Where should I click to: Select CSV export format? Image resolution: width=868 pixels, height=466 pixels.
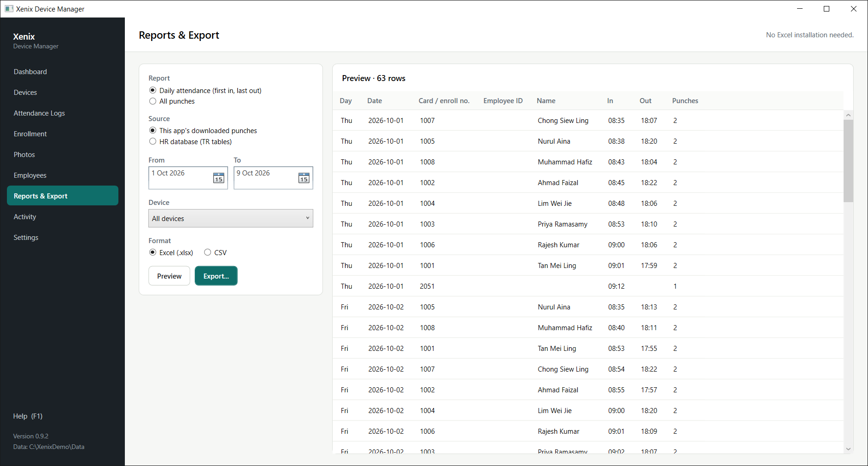coord(215,253)
